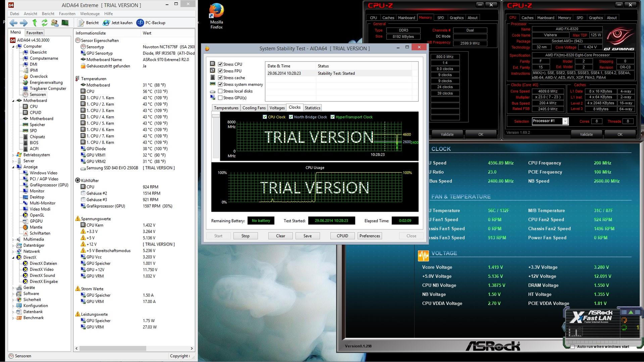Screen dimensions: 644x362
Task: Open the Bericht report toolbar button
Action: [x=88, y=23]
